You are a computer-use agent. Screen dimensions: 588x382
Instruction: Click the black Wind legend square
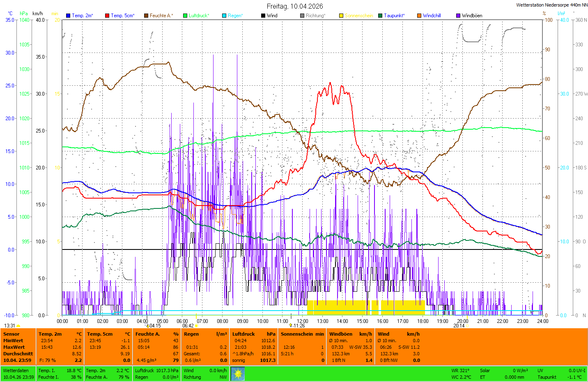coord(263,16)
